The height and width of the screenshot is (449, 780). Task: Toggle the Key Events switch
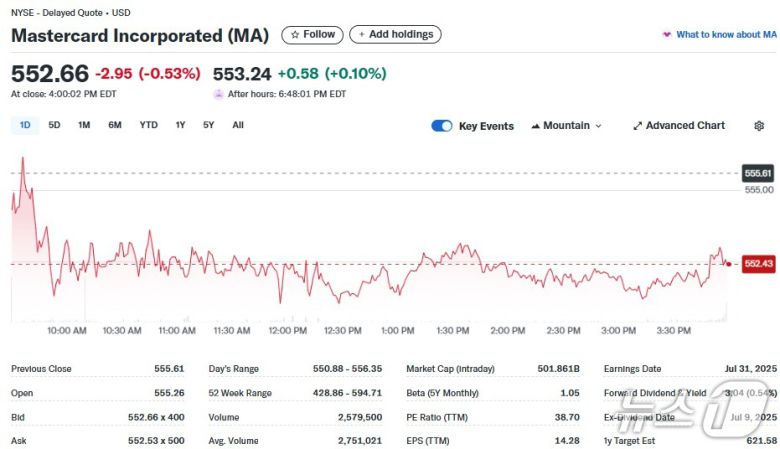(x=442, y=126)
